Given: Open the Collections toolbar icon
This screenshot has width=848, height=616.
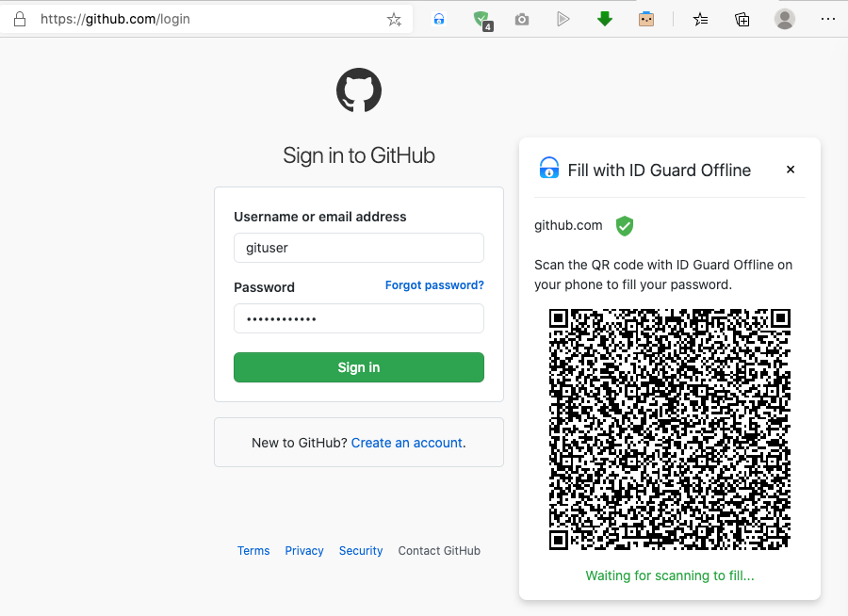Looking at the screenshot, I should pyautogui.click(x=742, y=20).
